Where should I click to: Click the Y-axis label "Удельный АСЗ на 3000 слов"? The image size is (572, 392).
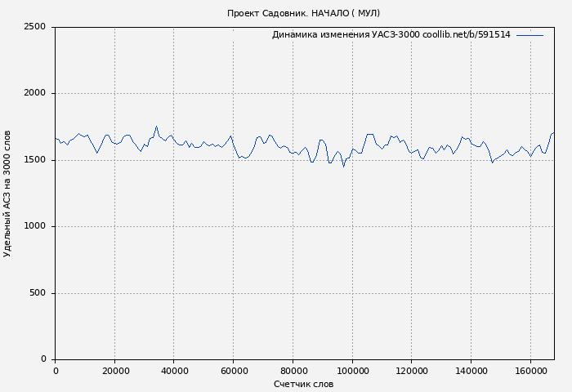click(x=8, y=194)
